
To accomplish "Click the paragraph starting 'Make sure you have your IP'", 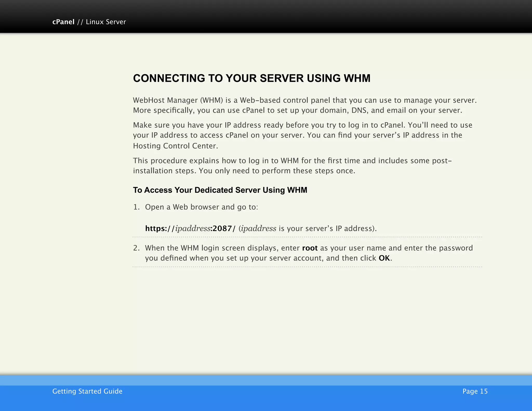I will (303, 135).
